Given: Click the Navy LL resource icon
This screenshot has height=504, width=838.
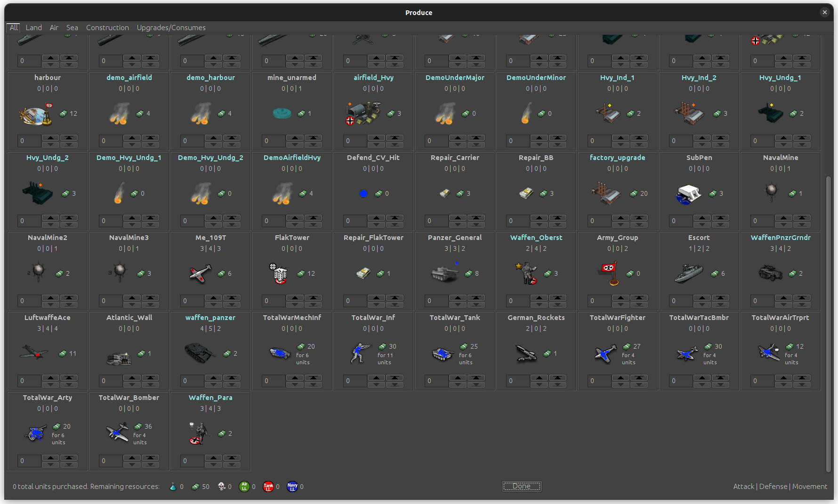Looking at the screenshot, I should (x=292, y=487).
